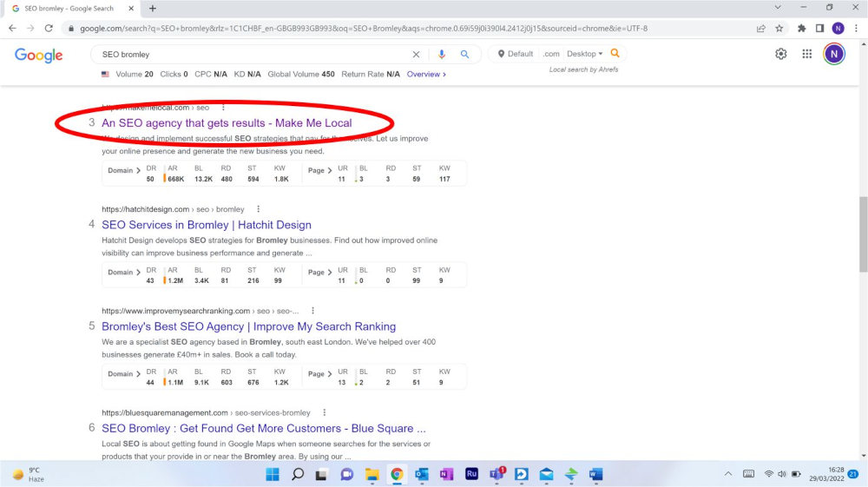868x487 pixels.
Task: Open Google account avatar N
Action: coord(834,54)
